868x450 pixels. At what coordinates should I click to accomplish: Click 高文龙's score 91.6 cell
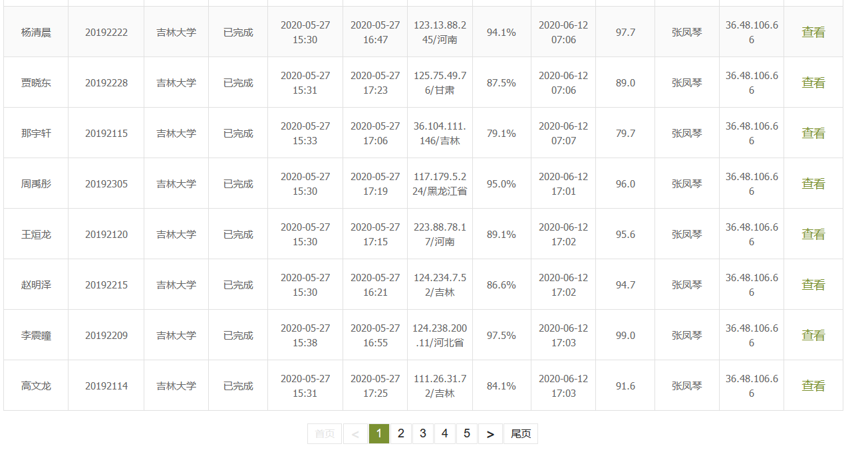(625, 386)
